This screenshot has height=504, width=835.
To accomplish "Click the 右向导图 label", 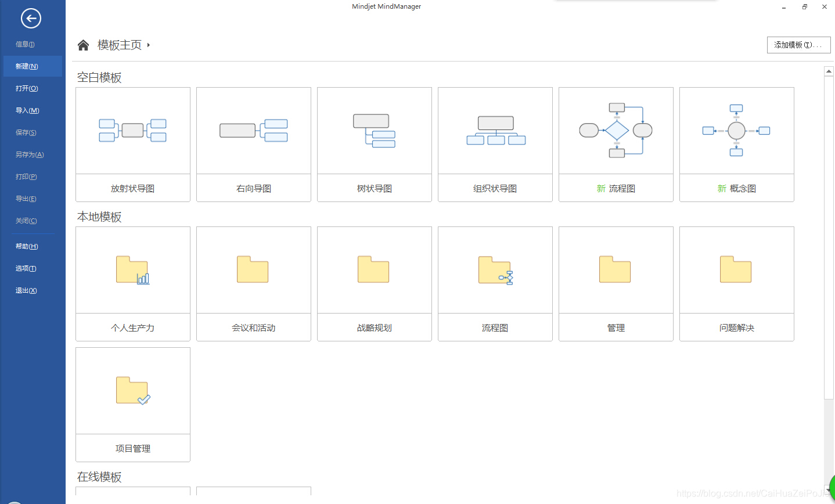I will [254, 188].
